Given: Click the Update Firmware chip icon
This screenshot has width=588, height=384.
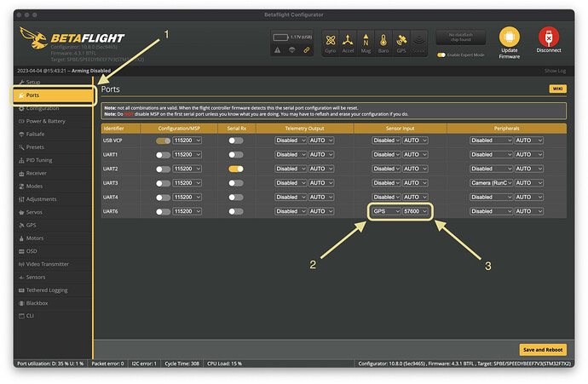Looking at the screenshot, I should click(x=510, y=37).
